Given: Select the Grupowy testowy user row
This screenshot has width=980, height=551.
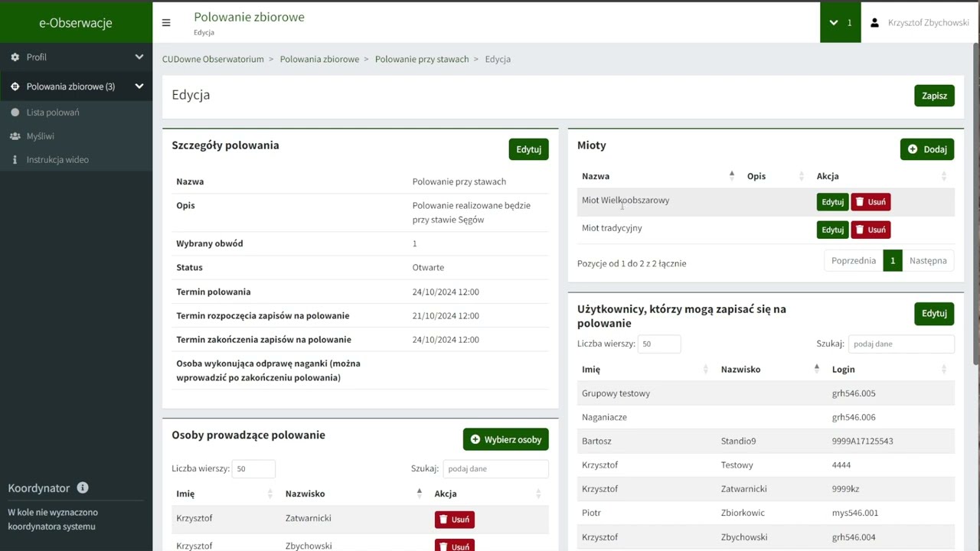Looking at the screenshot, I should coord(766,393).
